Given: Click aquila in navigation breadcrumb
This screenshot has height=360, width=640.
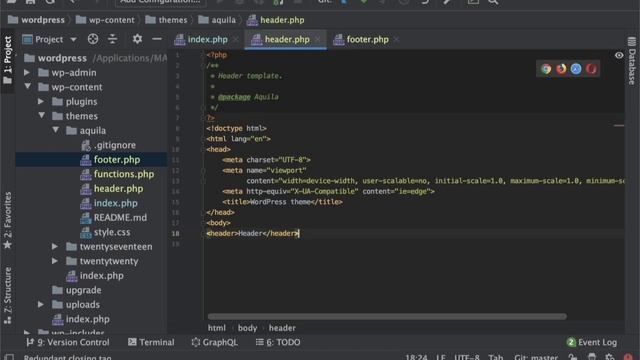Looking at the screenshot, I should pos(217,20).
